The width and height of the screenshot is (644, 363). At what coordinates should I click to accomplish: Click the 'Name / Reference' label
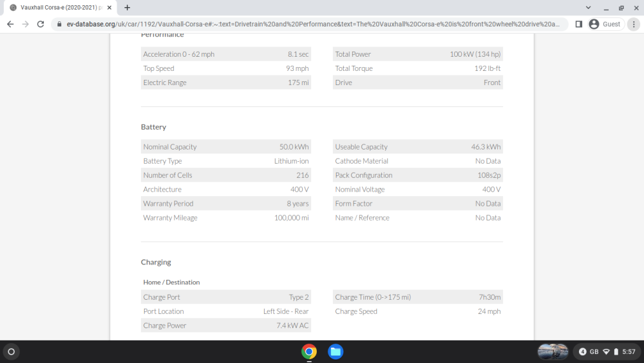(362, 218)
